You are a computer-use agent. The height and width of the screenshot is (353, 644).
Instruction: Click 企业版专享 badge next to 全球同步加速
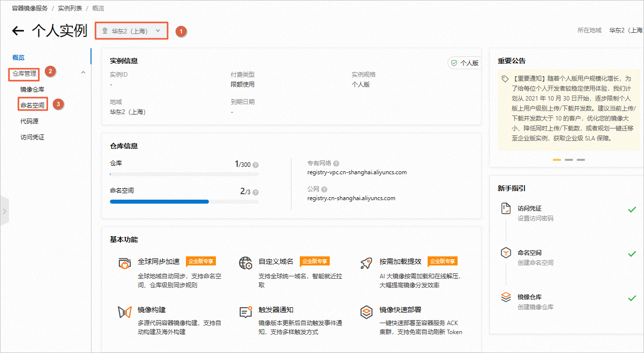pyautogui.click(x=201, y=261)
